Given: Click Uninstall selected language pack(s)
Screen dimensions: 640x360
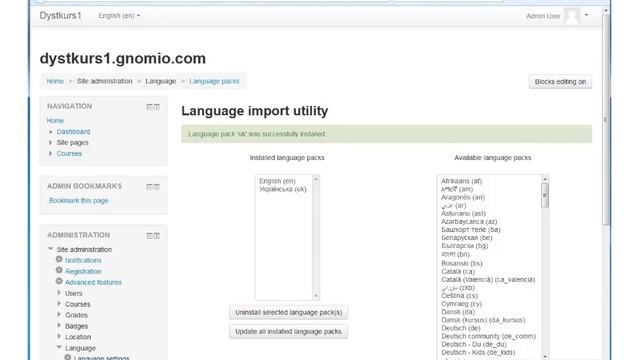Looking at the screenshot, I should [289, 312].
